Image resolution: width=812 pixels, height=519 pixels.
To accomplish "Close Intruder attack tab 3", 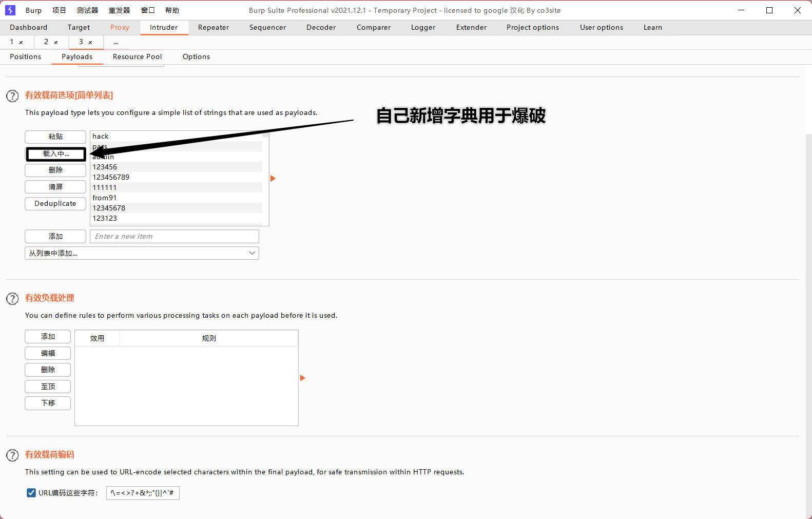I will click(x=90, y=42).
